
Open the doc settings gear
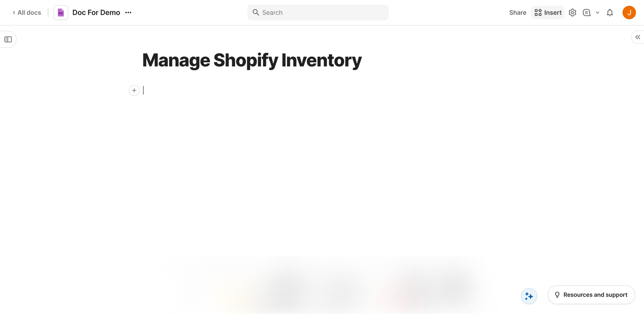click(572, 13)
